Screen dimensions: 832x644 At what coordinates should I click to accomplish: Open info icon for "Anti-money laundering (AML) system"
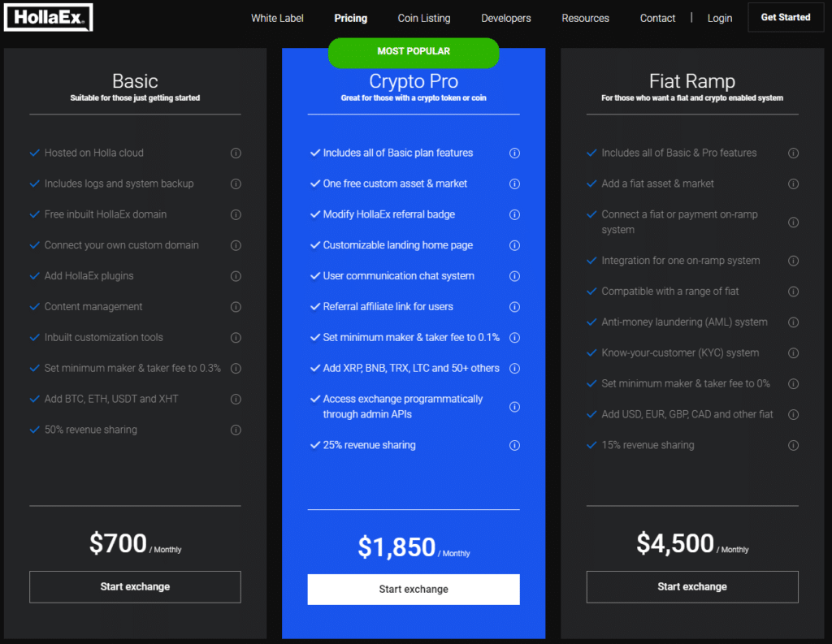[793, 322]
